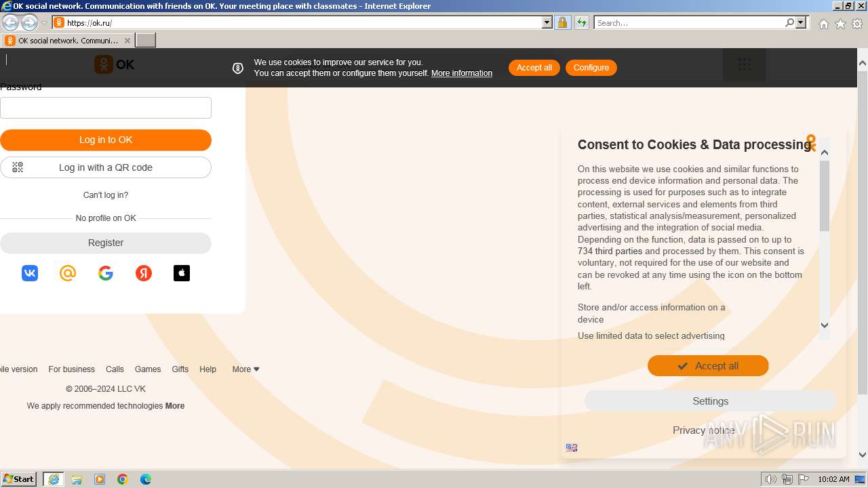
Task: Click the shield icon beside the cookie notice
Action: [x=238, y=68]
